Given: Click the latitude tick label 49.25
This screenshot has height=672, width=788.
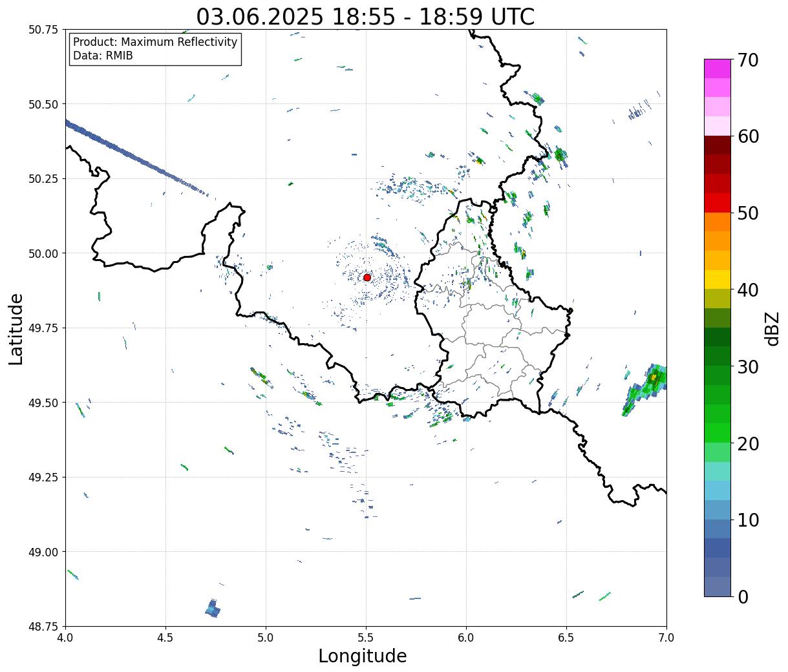Looking at the screenshot, I should click(x=44, y=478).
